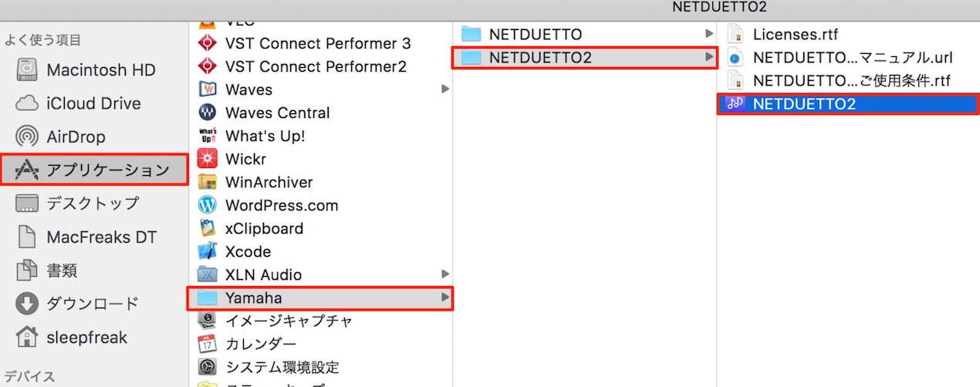Select the WordPress.com app name
Screen dimensions: 980x387
pos(282,205)
